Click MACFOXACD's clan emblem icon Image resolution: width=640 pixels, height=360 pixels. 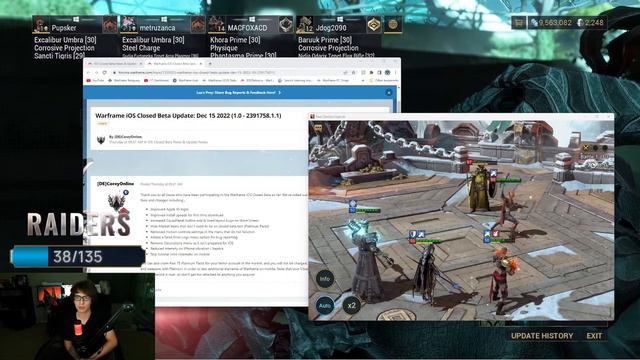coord(286,25)
